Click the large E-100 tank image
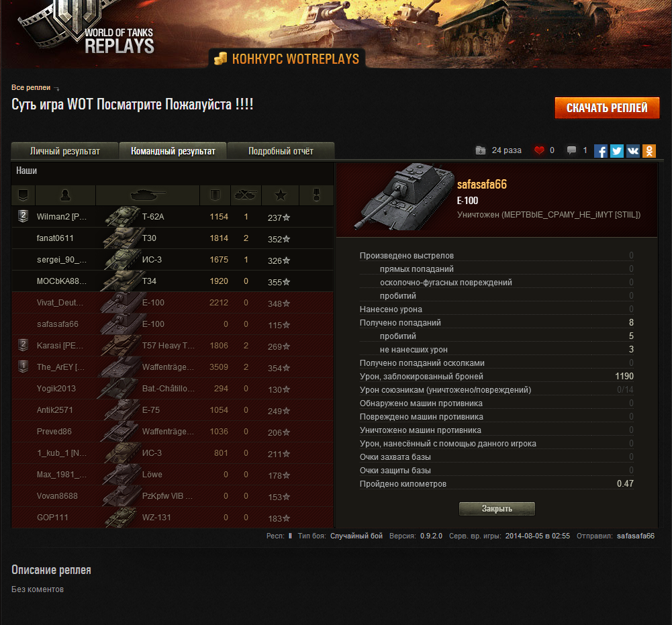 click(x=403, y=197)
